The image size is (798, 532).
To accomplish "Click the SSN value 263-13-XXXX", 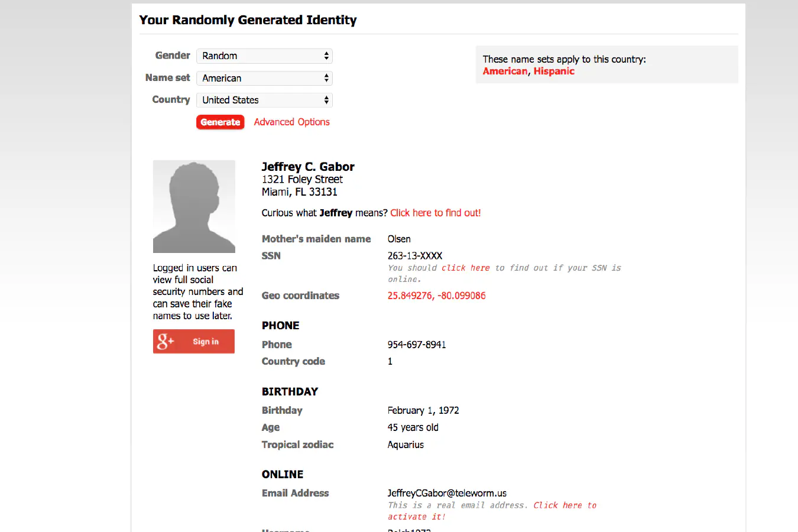I will (x=415, y=256).
